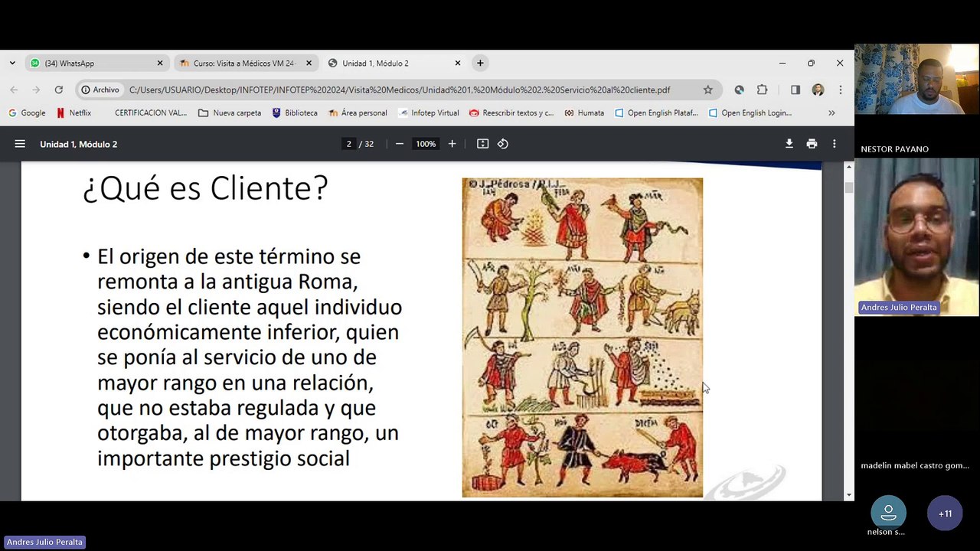This screenshot has height=551, width=980.
Task: Open the Google bookmark
Action: coord(27,112)
